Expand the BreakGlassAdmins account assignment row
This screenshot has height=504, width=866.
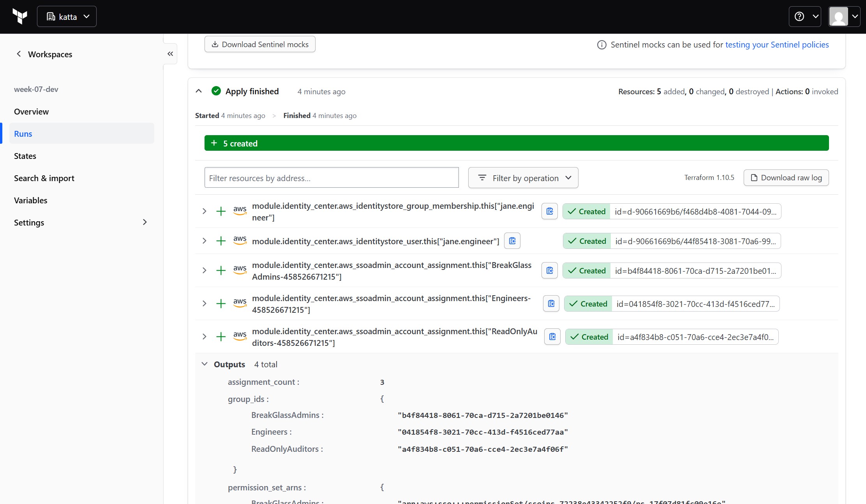coord(204,271)
